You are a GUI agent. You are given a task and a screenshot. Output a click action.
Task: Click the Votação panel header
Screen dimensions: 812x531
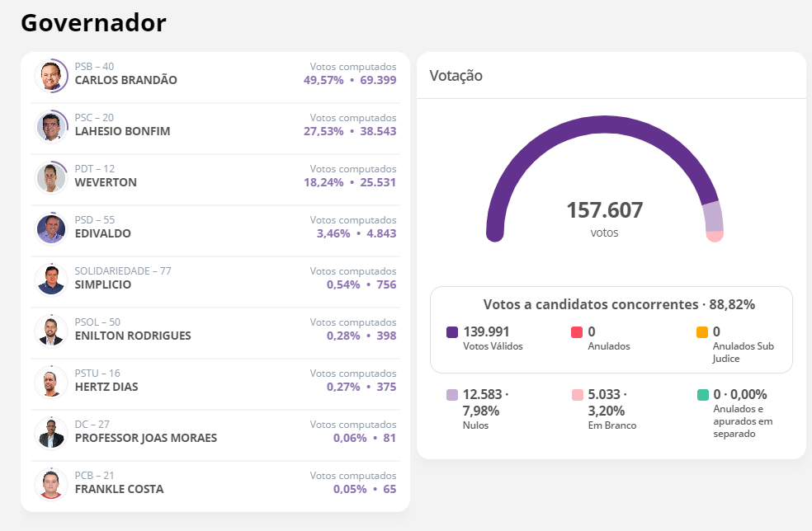pos(456,76)
